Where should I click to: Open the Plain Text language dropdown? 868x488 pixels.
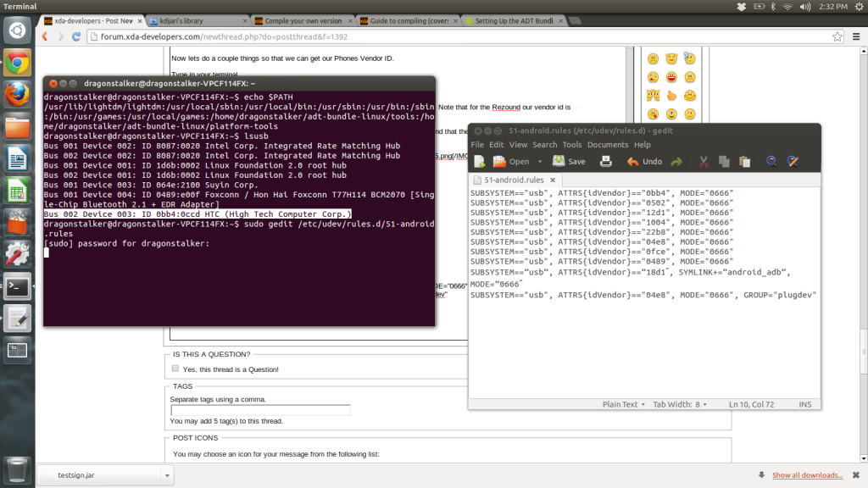pos(624,404)
